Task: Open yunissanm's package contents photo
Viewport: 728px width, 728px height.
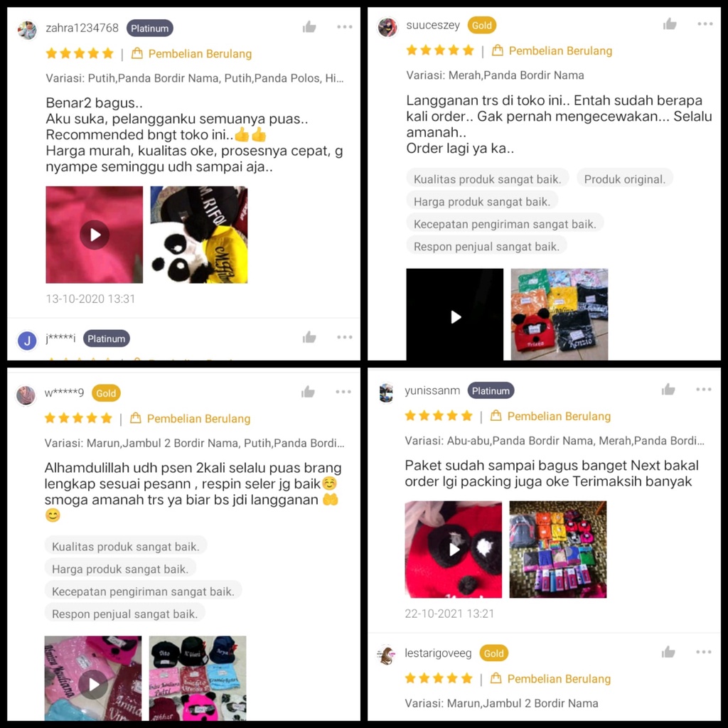Action: coord(557,550)
